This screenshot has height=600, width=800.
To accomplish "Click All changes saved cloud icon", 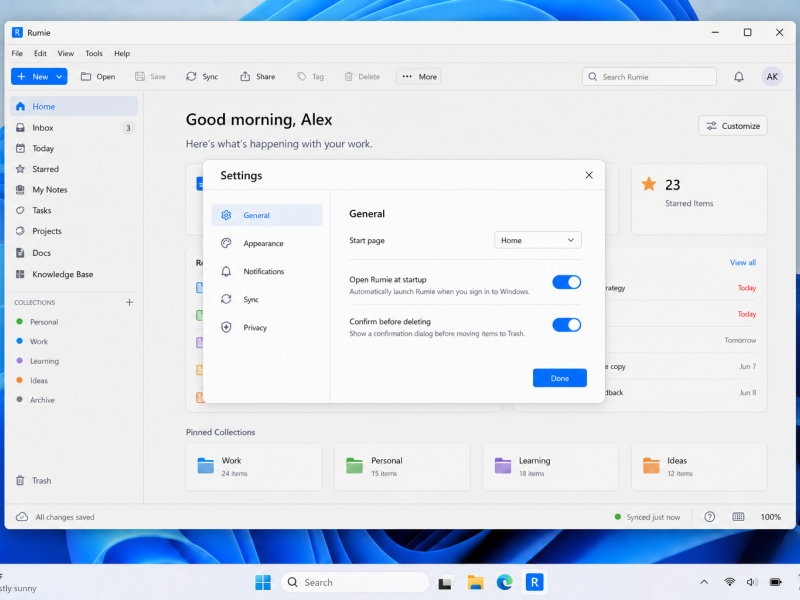I will [22, 517].
